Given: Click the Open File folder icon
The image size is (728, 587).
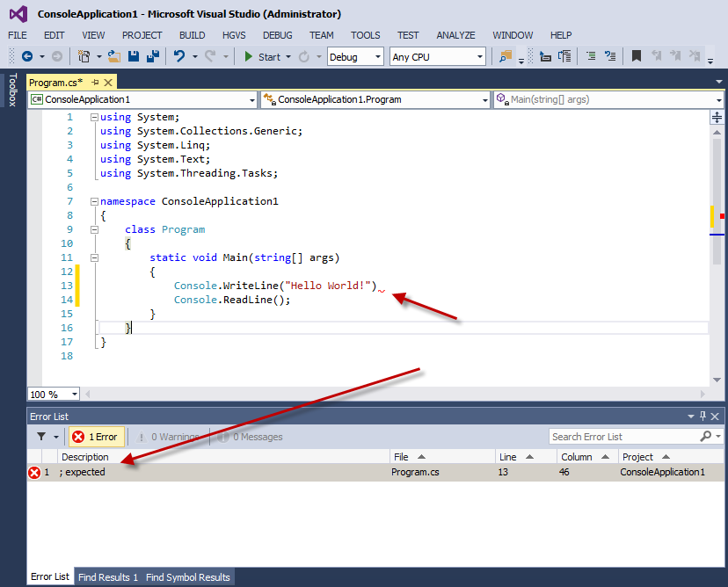Looking at the screenshot, I should [114, 56].
